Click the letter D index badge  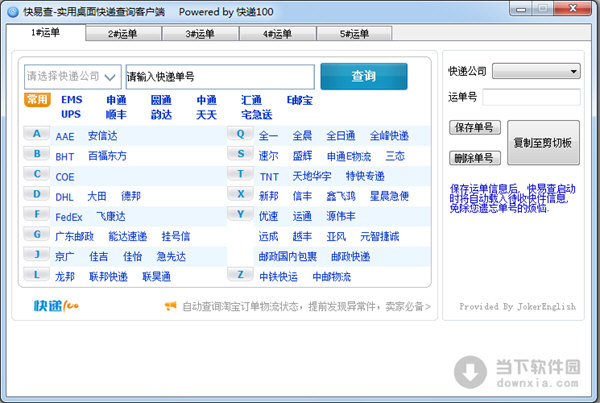click(x=37, y=194)
